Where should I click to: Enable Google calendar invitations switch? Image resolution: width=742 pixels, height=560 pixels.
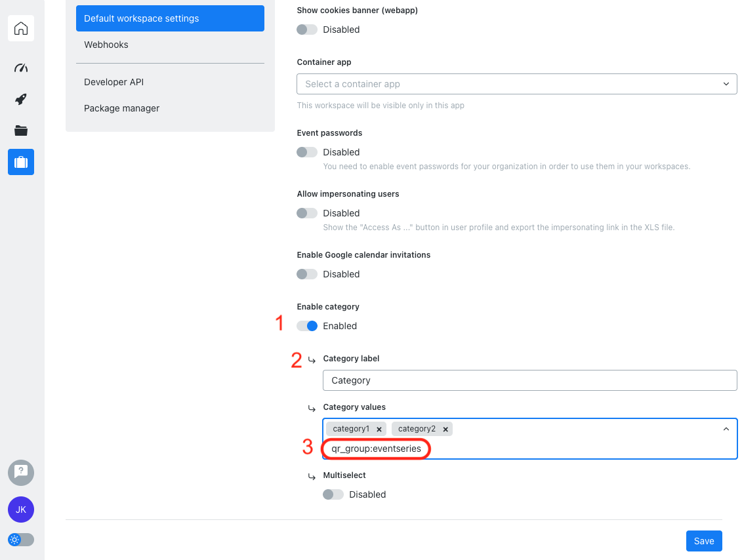pyautogui.click(x=307, y=274)
